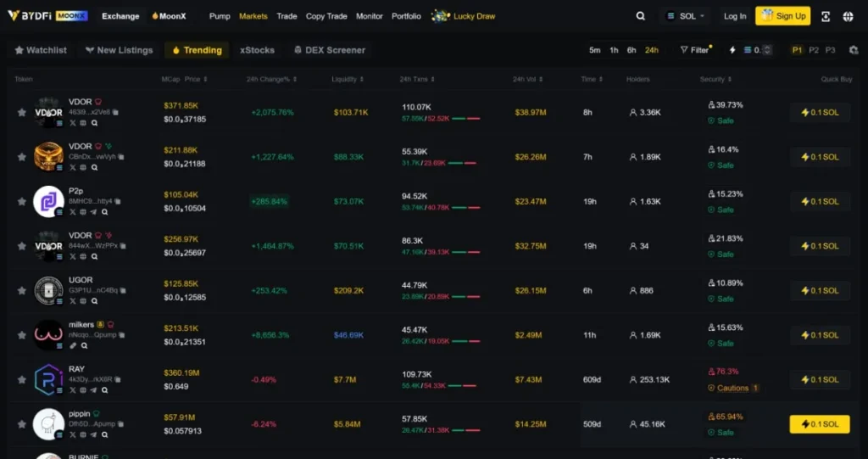Open the globe language selector
Viewport: 868px width, 459px height.
tap(849, 16)
